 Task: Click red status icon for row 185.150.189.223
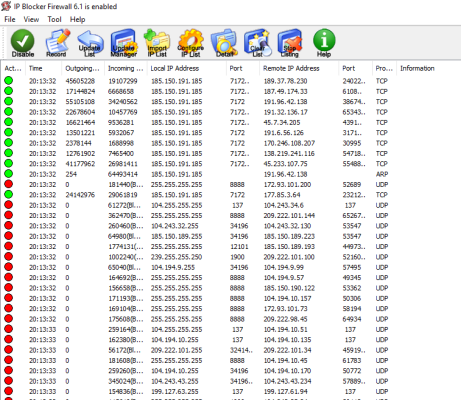9,236
